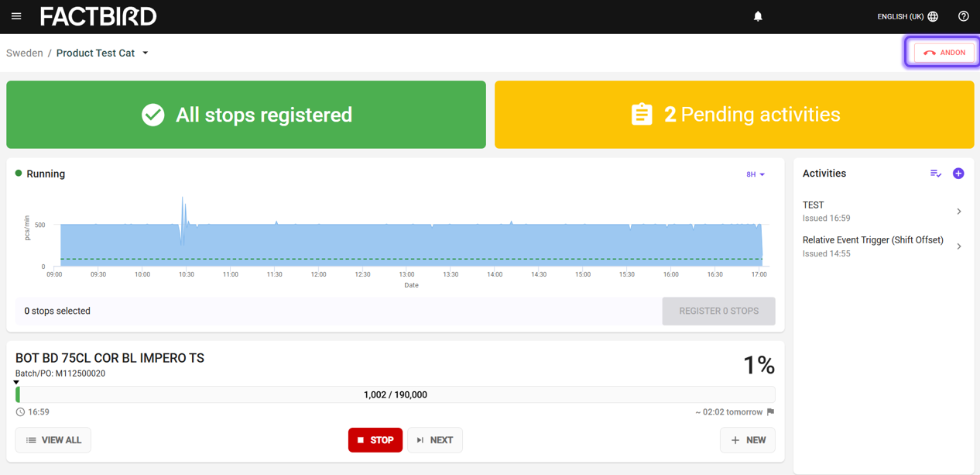This screenshot has height=475, width=980.
Task: Click the REGISTER 0 STOPS button
Action: (x=718, y=311)
